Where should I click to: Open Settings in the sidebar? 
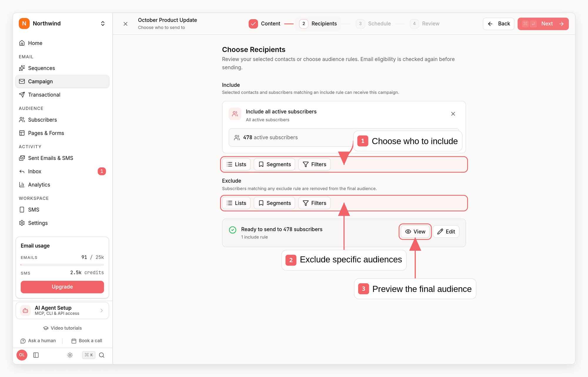62,223
